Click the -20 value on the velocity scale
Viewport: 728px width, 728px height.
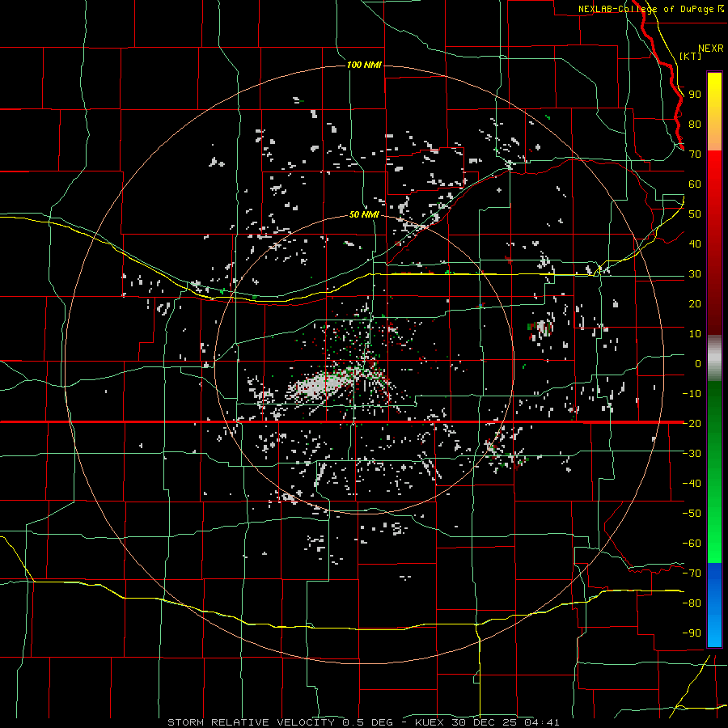pyautogui.click(x=692, y=423)
